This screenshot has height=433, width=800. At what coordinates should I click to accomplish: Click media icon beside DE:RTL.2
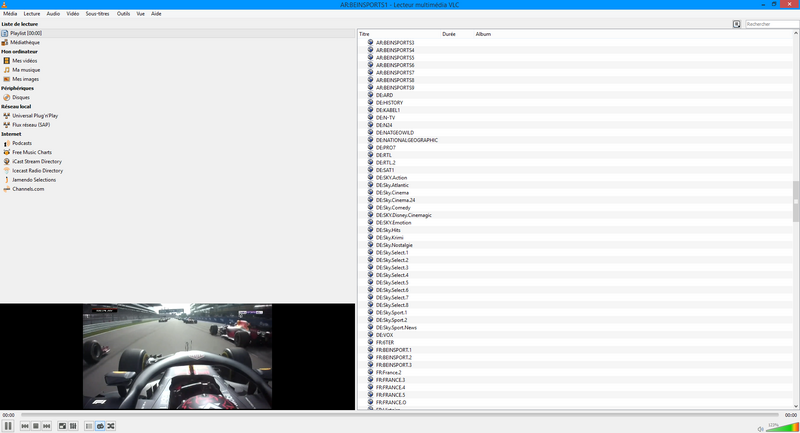pos(370,162)
